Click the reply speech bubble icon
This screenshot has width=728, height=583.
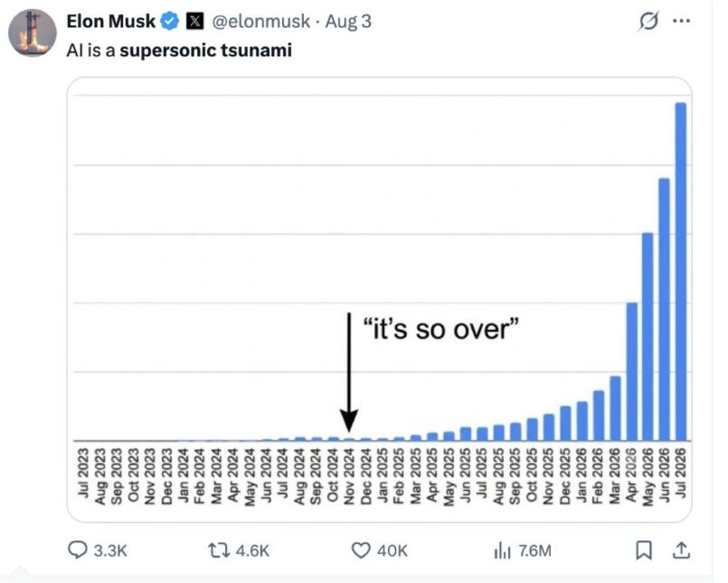click(77, 550)
